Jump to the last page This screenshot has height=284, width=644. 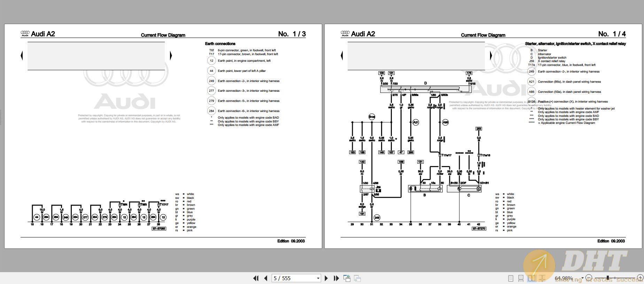(336, 278)
